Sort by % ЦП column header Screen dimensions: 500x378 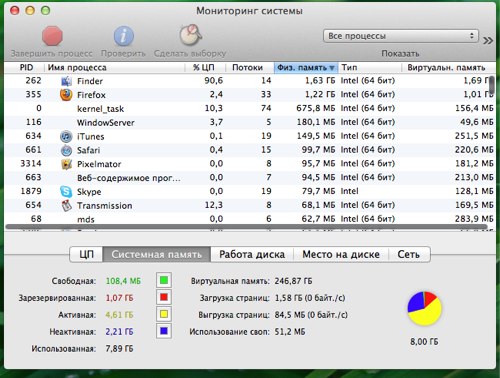[205, 68]
